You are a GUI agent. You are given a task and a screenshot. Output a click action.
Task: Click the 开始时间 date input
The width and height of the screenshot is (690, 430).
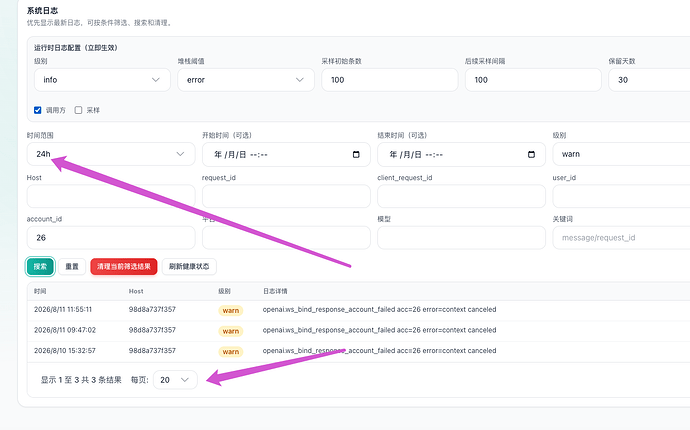pyautogui.click(x=286, y=154)
